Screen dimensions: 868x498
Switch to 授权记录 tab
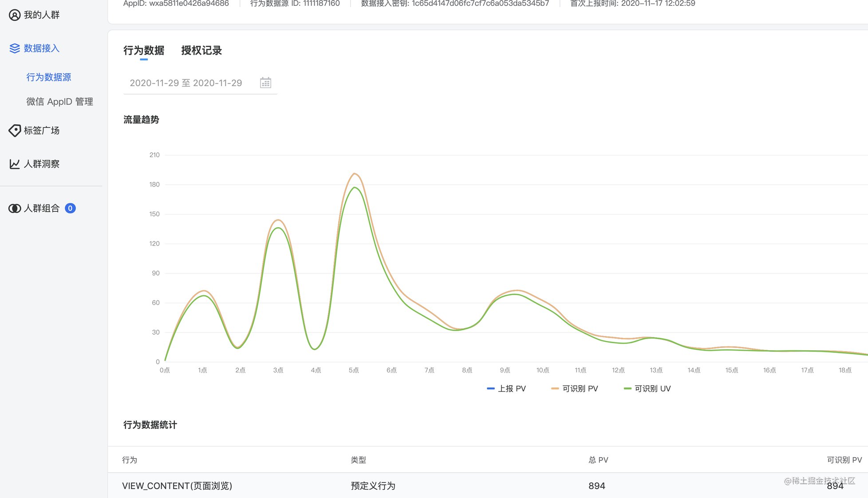pos(201,51)
